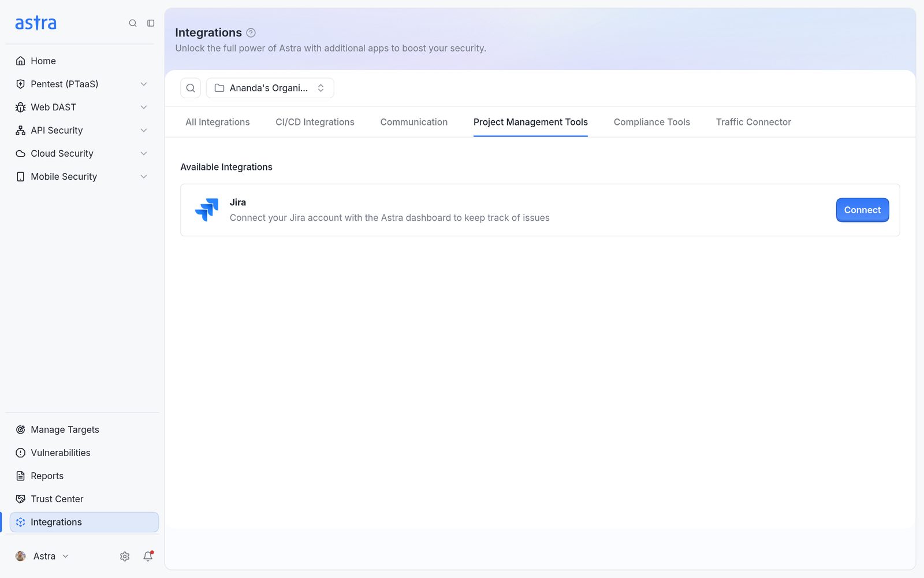Click the Pentest shield icon
The image size is (924, 578).
pos(21,84)
